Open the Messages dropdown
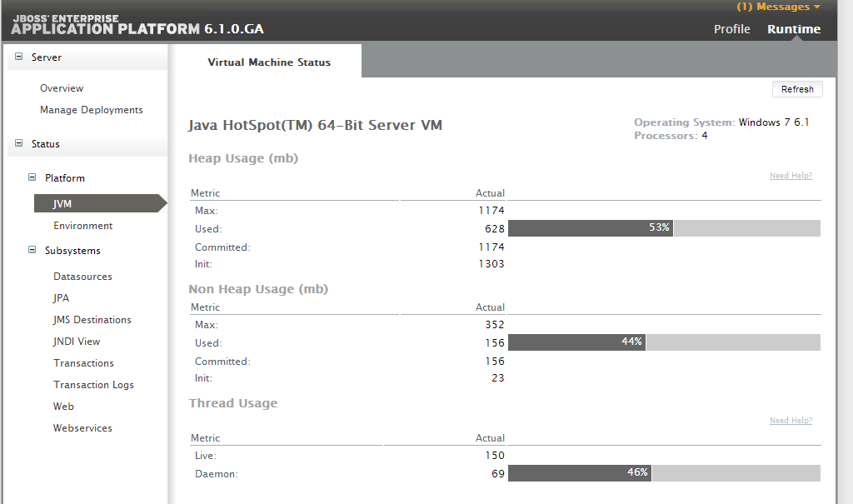The width and height of the screenshot is (853, 504). [x=778, y=7]
